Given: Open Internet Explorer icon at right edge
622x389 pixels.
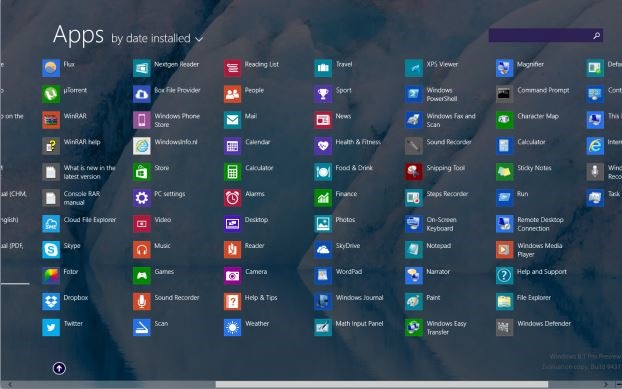Looking at the screenshot, I should point(595,146).
